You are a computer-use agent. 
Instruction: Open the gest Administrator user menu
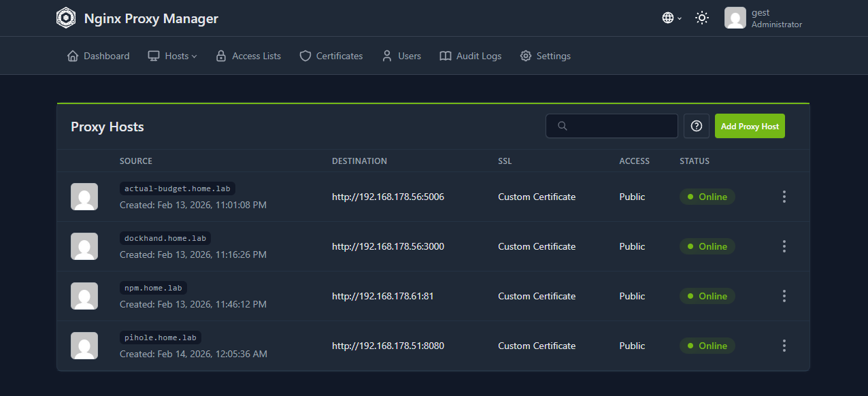click(763, 18)
